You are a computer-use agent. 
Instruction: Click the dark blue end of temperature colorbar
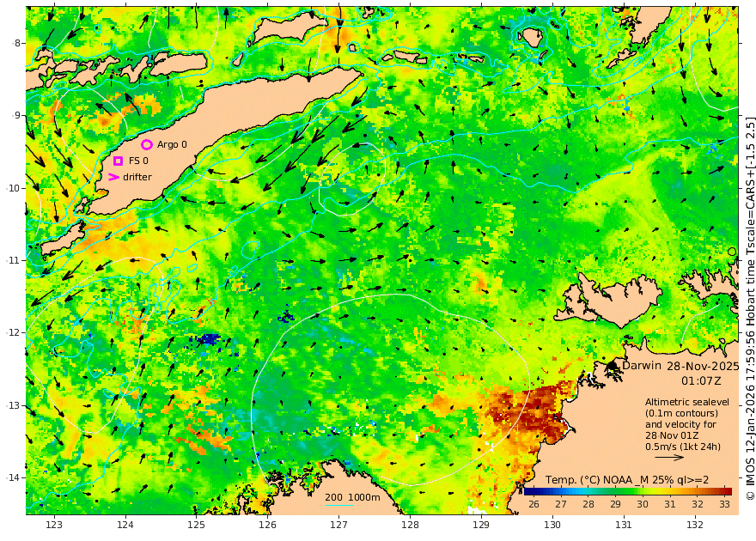pyautogui.click(x=528, y=491)
